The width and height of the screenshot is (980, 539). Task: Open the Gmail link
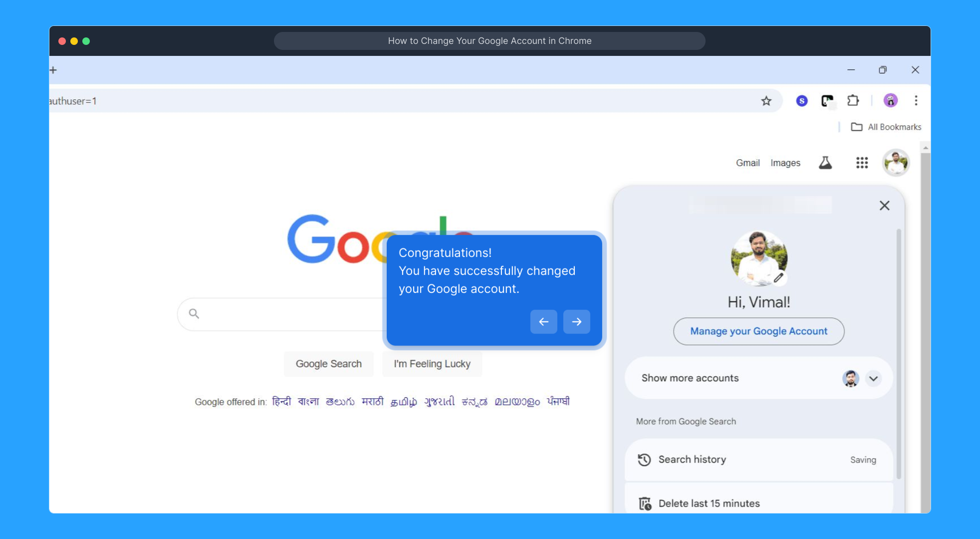click(747, 163)
